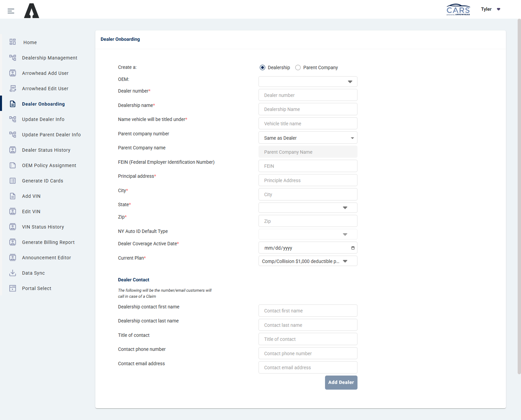Select the Parent Company radio button
The width and height of the screenshot is (521, 420).
click(x=298, y=67)
